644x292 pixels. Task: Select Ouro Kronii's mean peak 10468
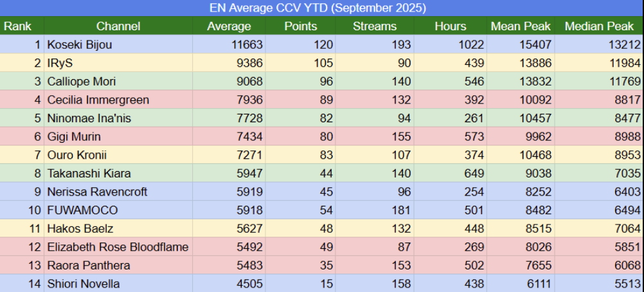click(535, 155)
